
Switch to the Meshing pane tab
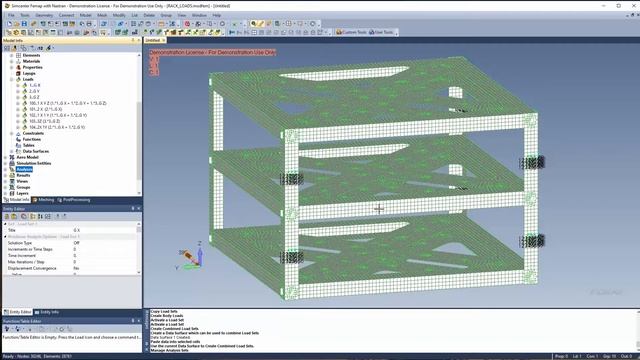point(43,200)
